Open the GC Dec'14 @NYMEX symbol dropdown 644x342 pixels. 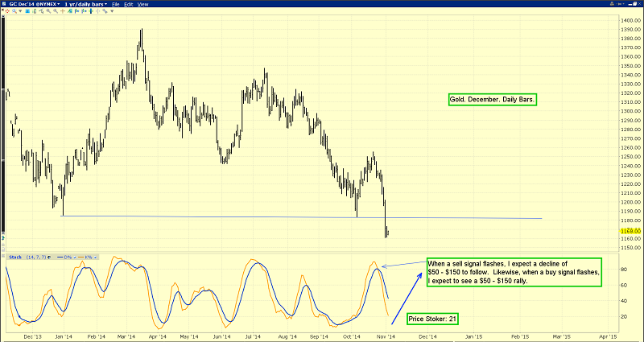point(35,4)
